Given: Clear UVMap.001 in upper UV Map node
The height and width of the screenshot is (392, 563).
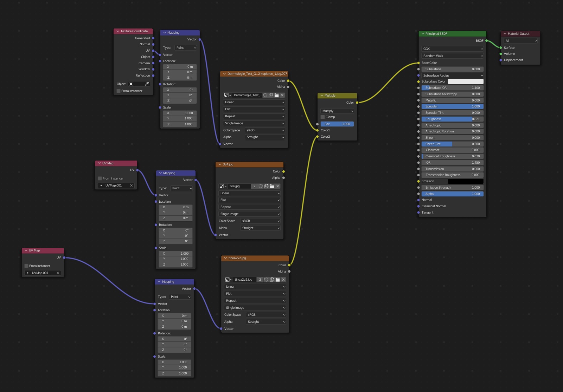Looking at the screenshot, I should (131, 185).
